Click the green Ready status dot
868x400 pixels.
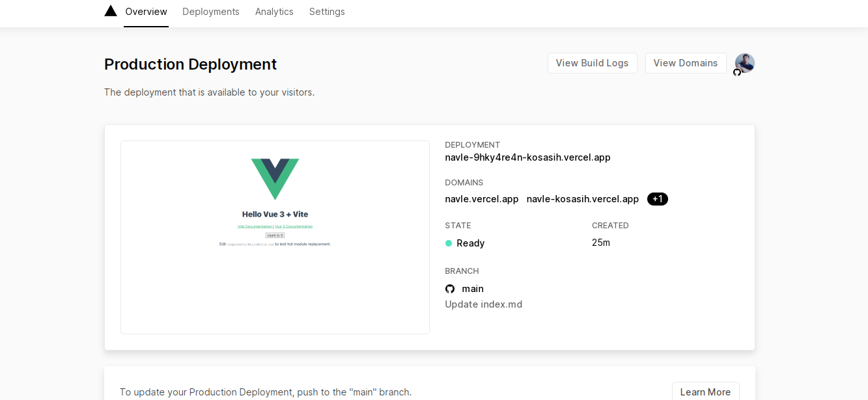(x=449, y=243)
